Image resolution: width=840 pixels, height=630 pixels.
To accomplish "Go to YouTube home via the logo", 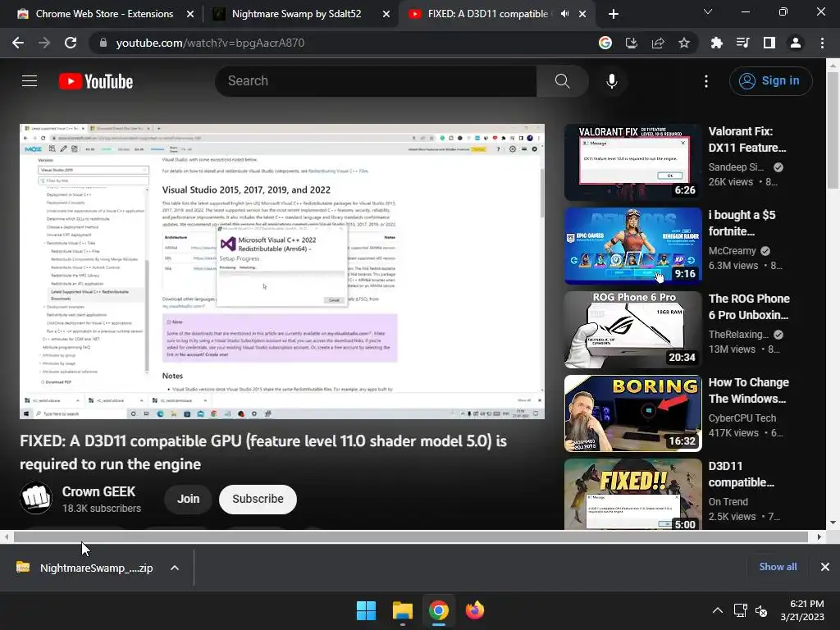I will click(x=96, y=81).
